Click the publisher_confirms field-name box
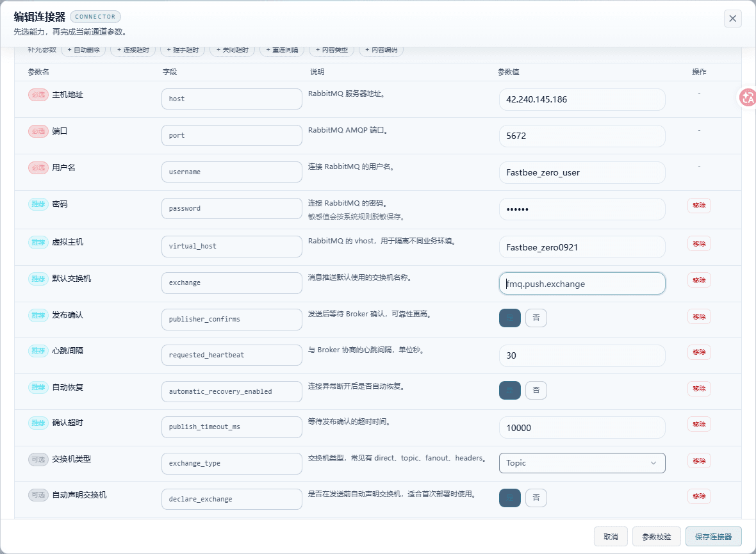This screenshot has width=756, height=554. [x=232, y=319]
